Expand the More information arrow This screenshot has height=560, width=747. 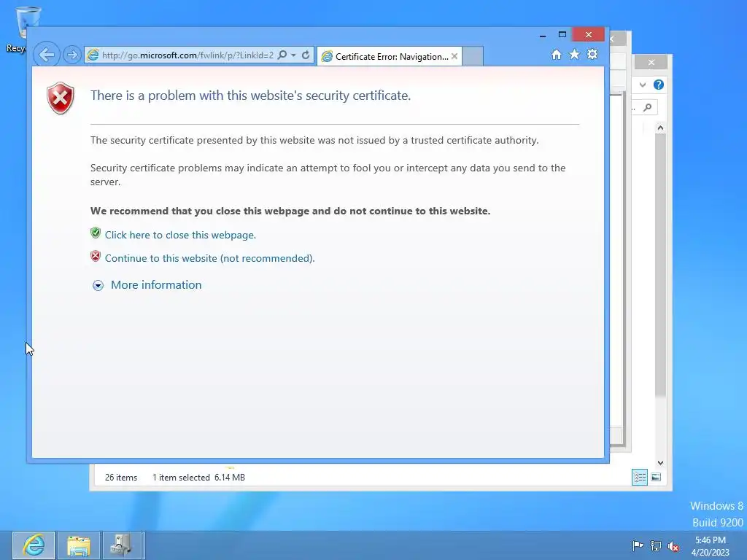(98, 285)
